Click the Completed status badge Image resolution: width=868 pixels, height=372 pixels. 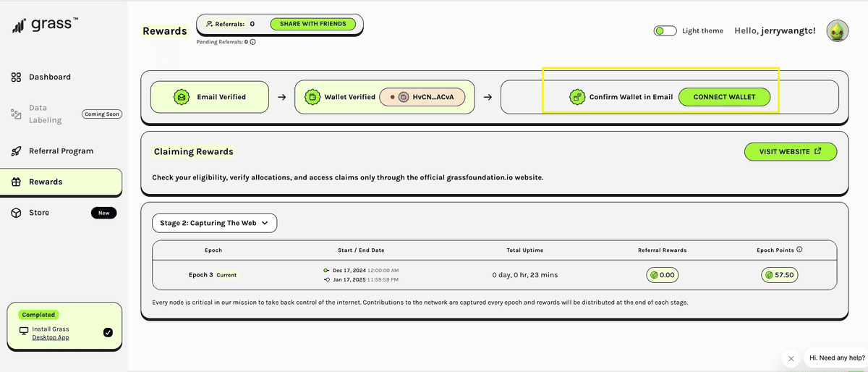click(38, 315)
